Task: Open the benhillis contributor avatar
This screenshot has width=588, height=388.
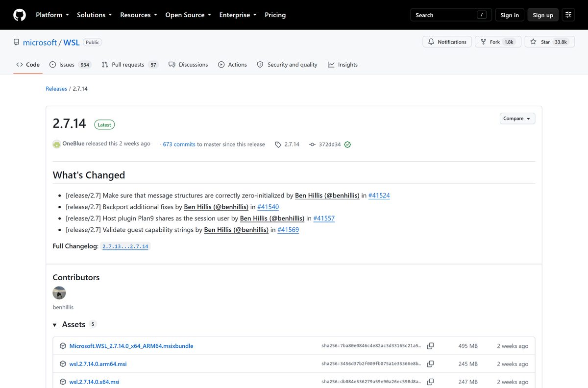Action: [x=59, y=293]
